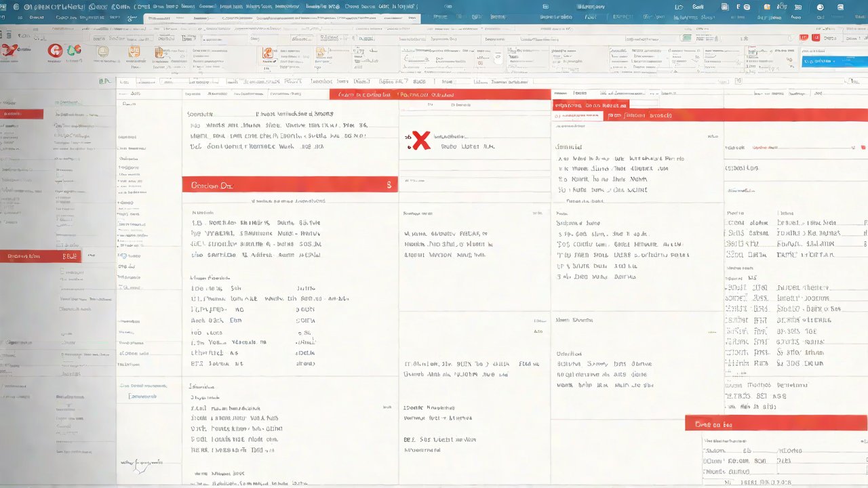Click the white circle icon in title bar
Viewport: 868px width, 488px height.
click(820, 7)
